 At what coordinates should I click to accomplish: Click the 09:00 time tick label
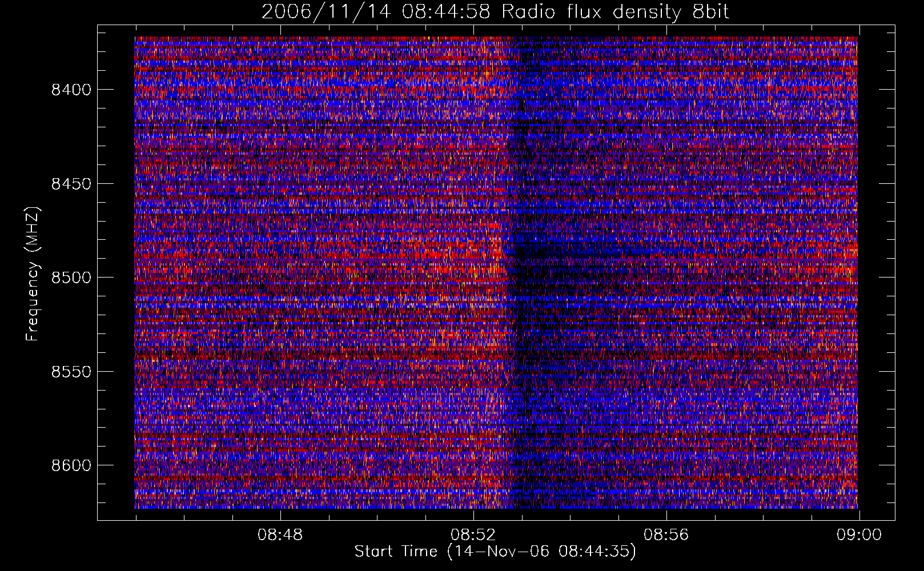pos(859,535)
